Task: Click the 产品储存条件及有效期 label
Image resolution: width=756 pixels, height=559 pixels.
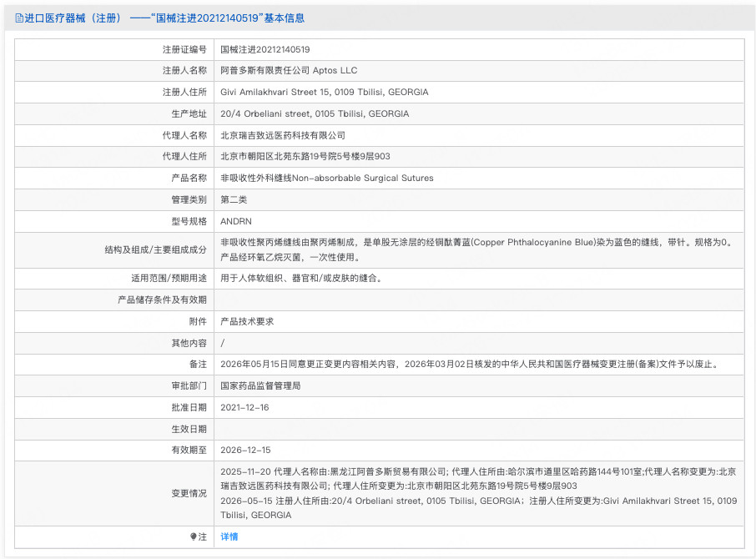Action: tap(162, 300)
